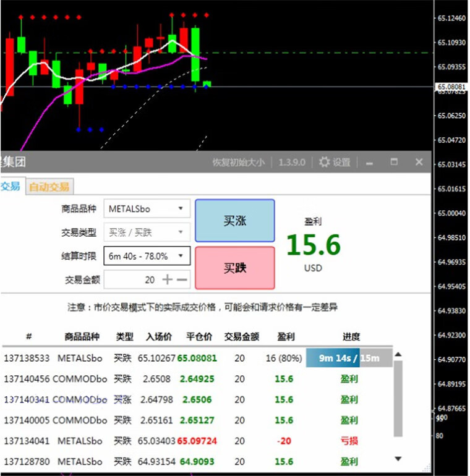Click the 9m 14s / 15m progress bar

click(349, 358)
